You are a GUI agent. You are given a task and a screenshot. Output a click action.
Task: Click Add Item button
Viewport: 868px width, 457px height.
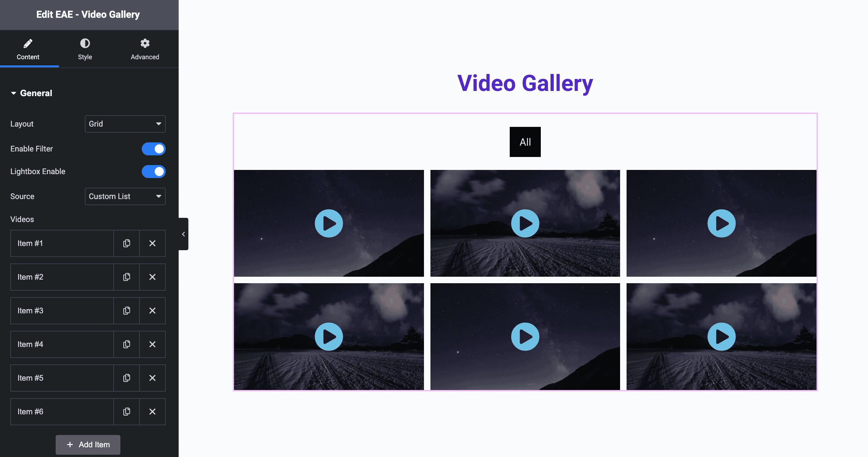(88, 444)
